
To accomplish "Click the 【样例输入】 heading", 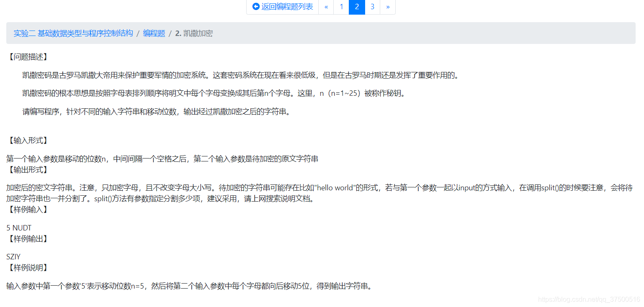I will (x=28, y=210).
